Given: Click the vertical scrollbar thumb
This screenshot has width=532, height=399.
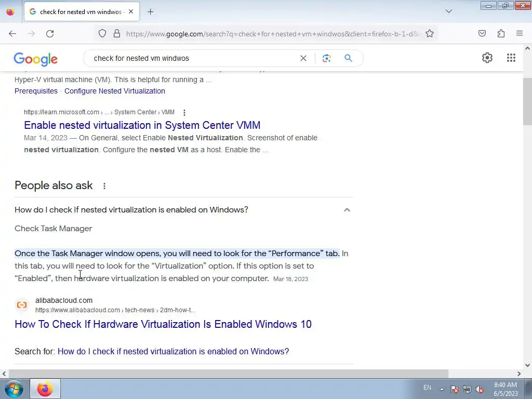Looking at the screenshot, I should pos(527,101).
